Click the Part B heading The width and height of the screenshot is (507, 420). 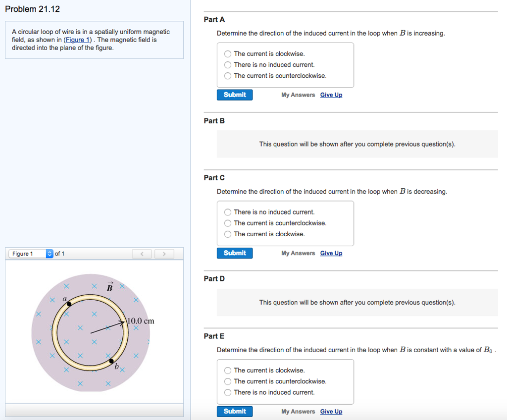[214, 121]
